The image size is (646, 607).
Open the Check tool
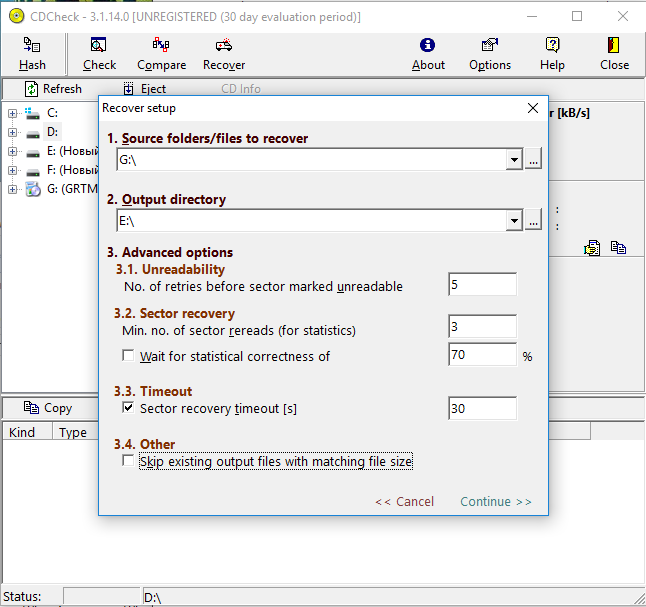(99, 54)
